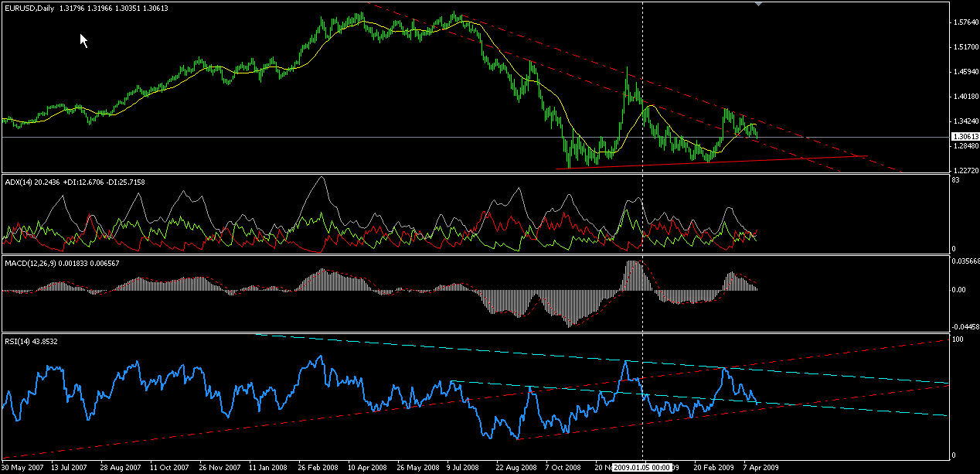Click the 22 Aug 2008 date label
This screenshot has width=980, height=474.
click(x=517, y=467)
